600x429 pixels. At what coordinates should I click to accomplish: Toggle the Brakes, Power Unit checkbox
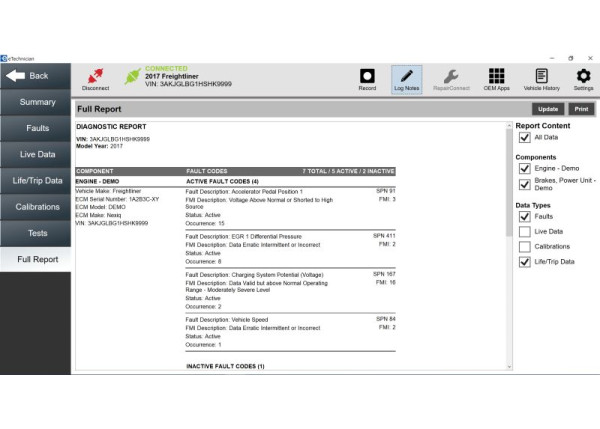(x=525, y=185)
